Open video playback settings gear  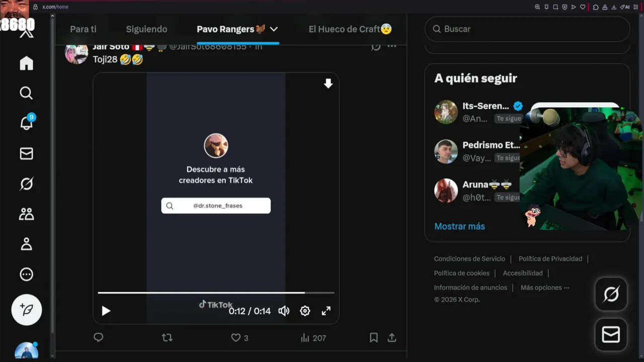point(305,311)
